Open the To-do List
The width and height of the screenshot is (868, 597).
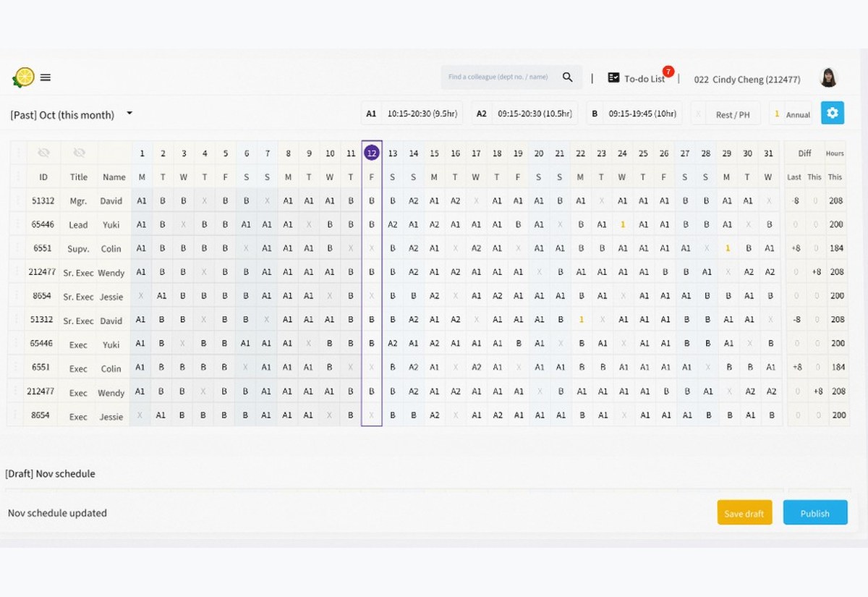coord(637,78)
